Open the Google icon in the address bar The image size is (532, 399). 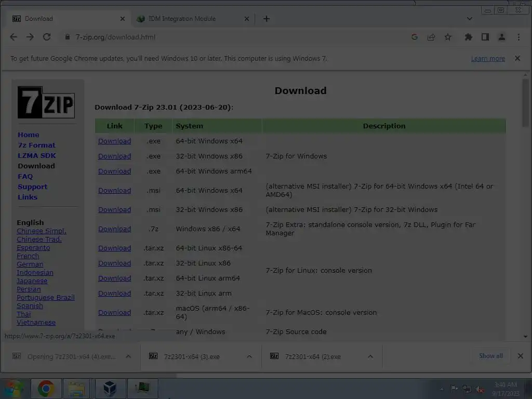click(x=414, y=37)
